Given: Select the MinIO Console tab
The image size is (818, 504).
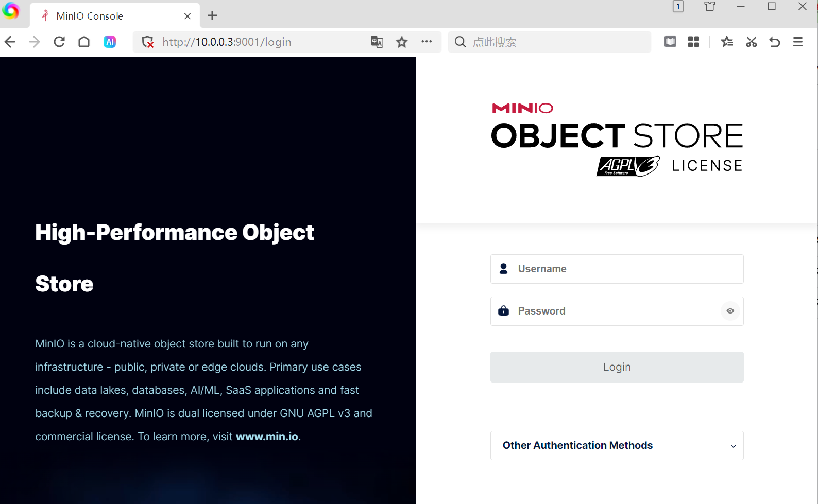Looking at the screenshot, I should tap(115, 16).
